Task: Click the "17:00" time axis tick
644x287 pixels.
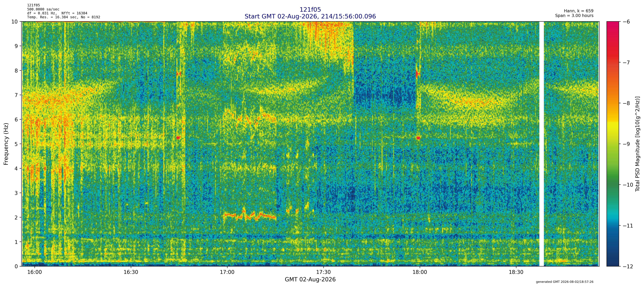Action: click(227, 272)
